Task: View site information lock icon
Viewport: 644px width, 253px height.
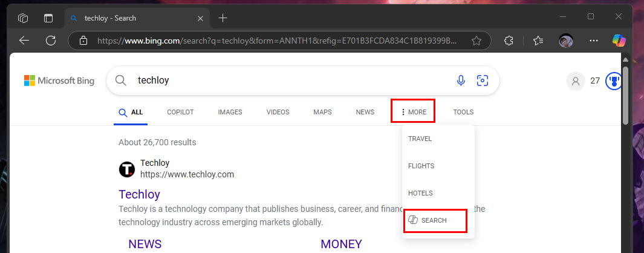Action: 83,41
